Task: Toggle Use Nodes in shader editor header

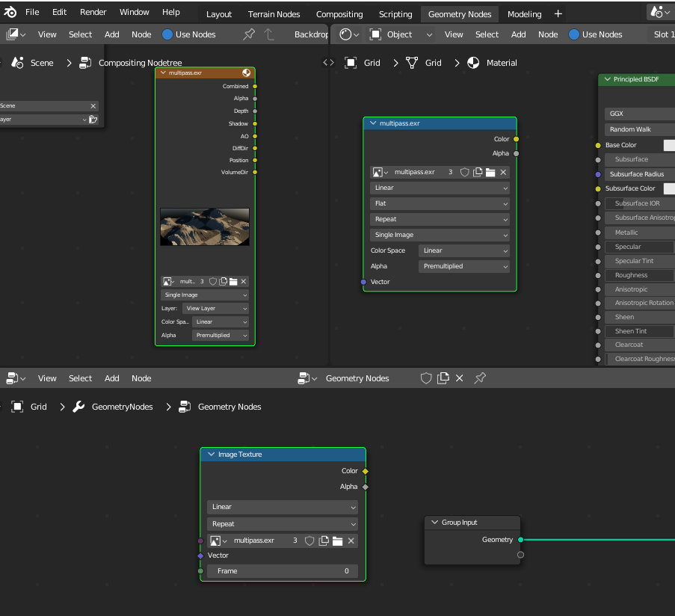Action: pyautogui.click(x=595, y=34)
